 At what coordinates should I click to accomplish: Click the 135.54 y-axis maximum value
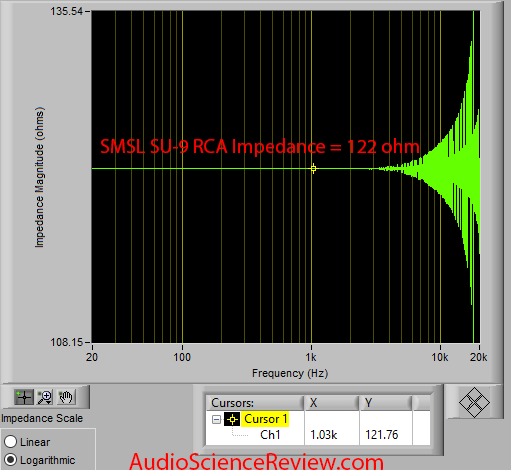pyautogui.click(x=66, y=11)
